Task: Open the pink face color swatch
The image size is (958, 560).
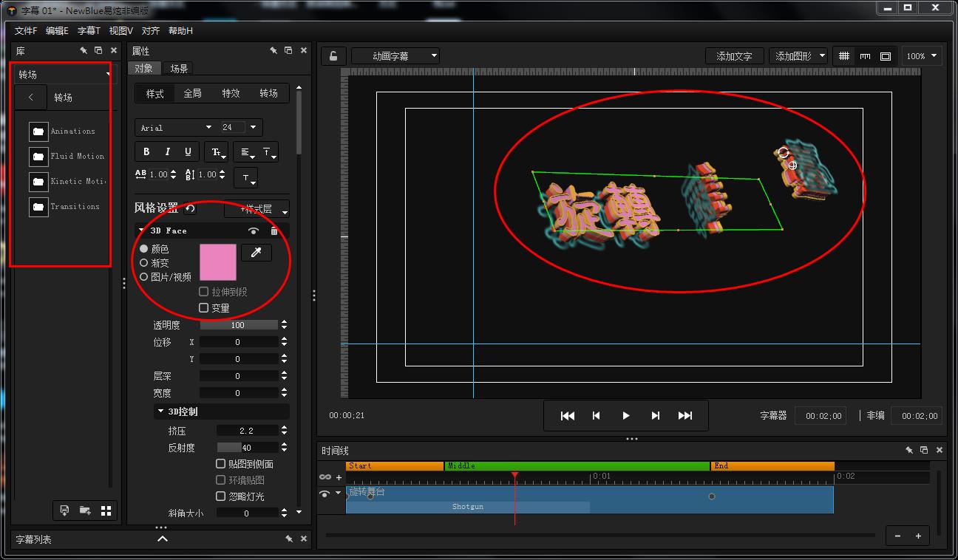Action: 218,262
